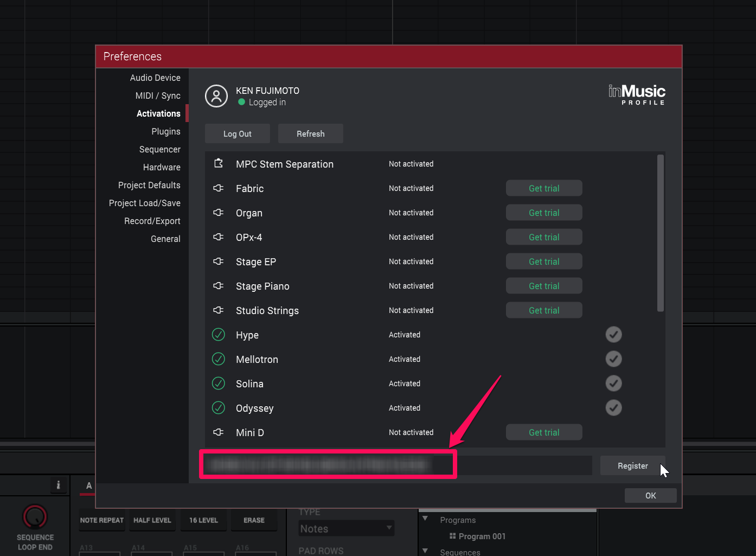Open Audio Device preferences
This screenshot has height=556, width=756.
pos(155,78)
